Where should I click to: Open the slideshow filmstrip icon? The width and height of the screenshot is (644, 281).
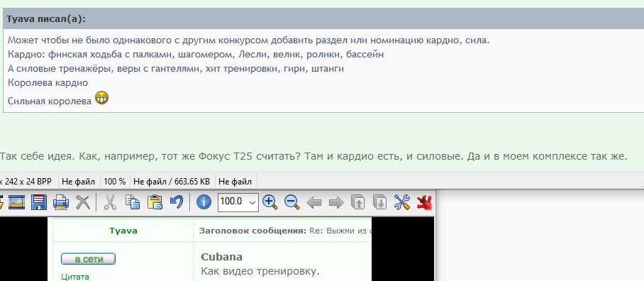click(x=16, y=202)
